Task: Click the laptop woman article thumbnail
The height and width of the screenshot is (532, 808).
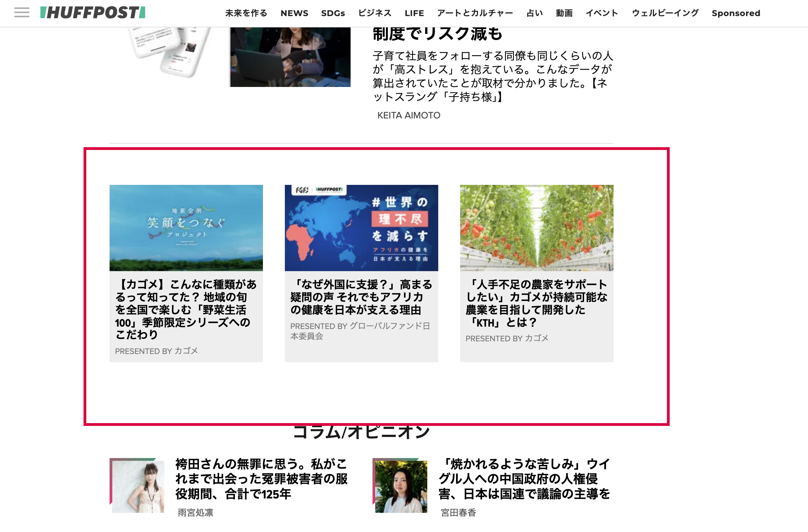Action: click(x=290, y=57)
